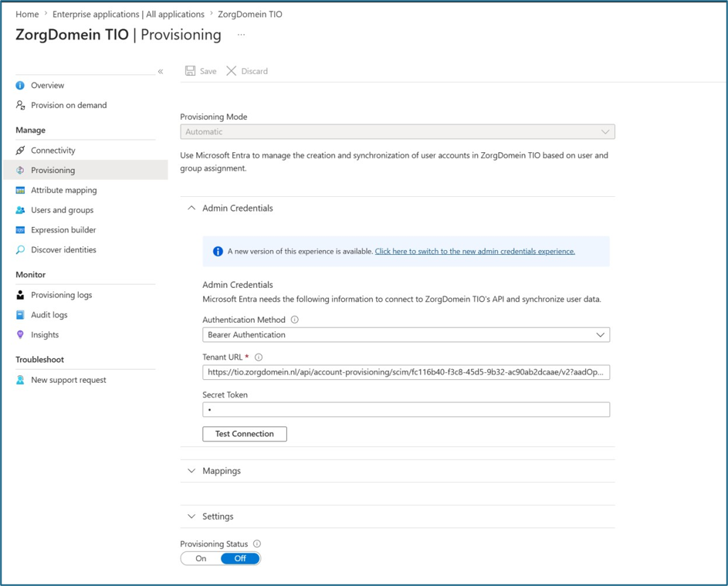Select Attribute mapping menu item
The width and height of the screenshot is (728, 586).
tap(64, 191)
